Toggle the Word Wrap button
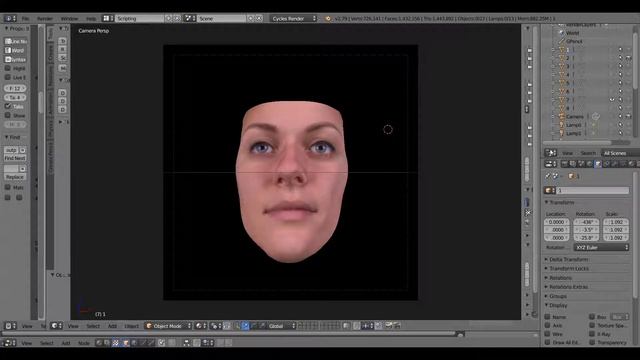Image resolution: width=640 pixels, height=360 pixels. [x=16, y=50]
